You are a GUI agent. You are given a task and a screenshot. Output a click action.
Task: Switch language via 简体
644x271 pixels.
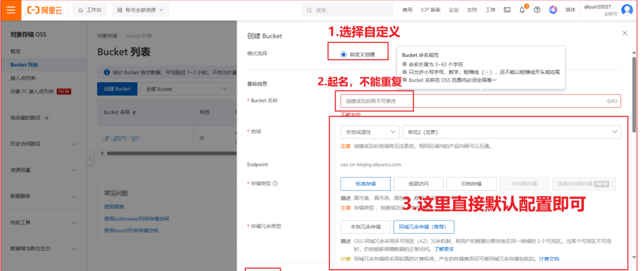(x=570, y=10)
